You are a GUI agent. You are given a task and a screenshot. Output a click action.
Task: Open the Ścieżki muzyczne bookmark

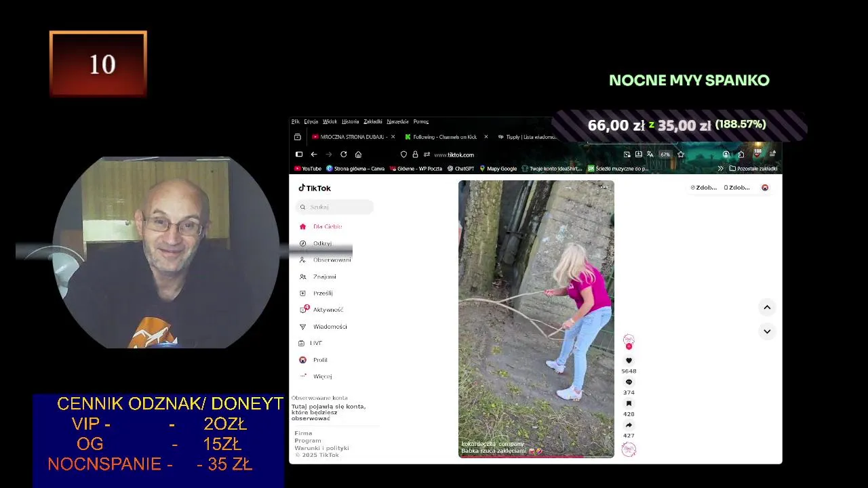click(x=618, y=169)
